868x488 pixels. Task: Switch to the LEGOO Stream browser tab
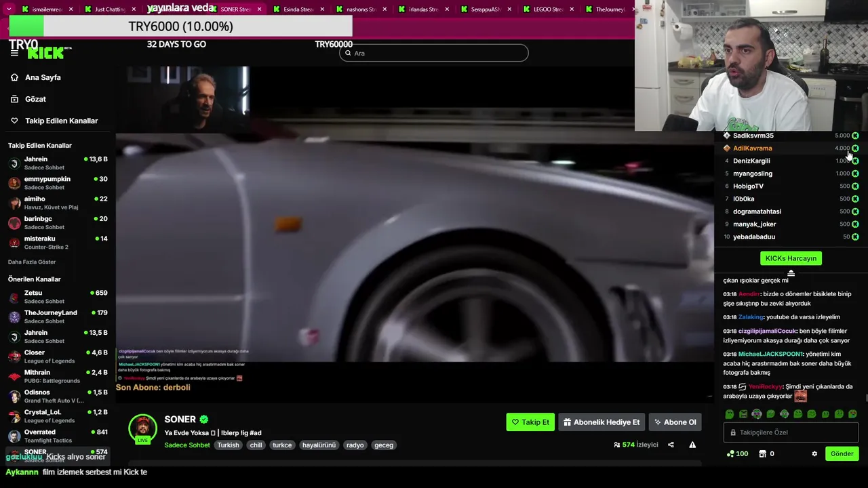[x=549, y=9]
